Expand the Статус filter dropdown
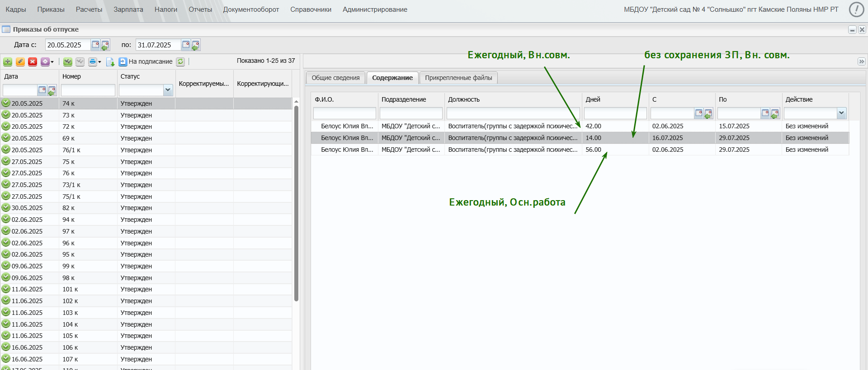Viewport: 868px width, 370px height. 168,90
